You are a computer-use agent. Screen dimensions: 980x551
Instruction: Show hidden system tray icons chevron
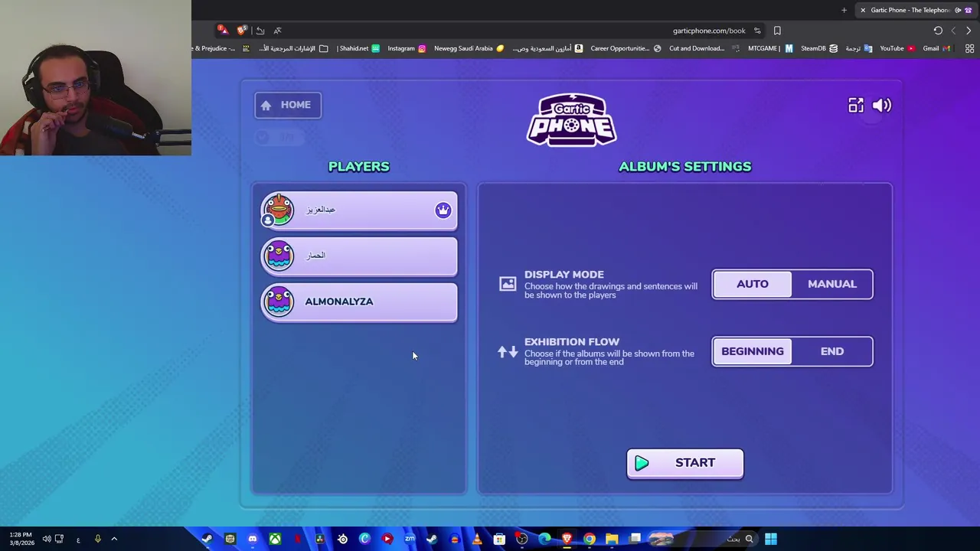114,539
